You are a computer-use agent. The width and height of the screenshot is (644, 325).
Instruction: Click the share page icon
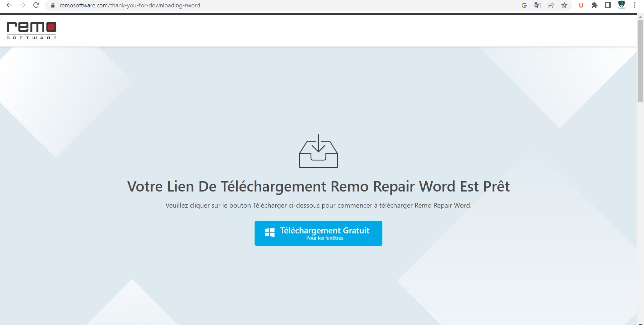[551, 5]
